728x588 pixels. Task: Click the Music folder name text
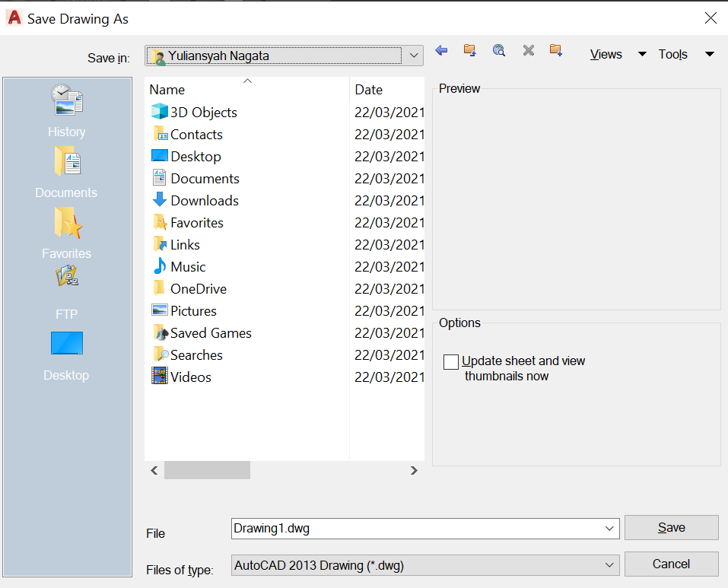(x=188, y=267)
